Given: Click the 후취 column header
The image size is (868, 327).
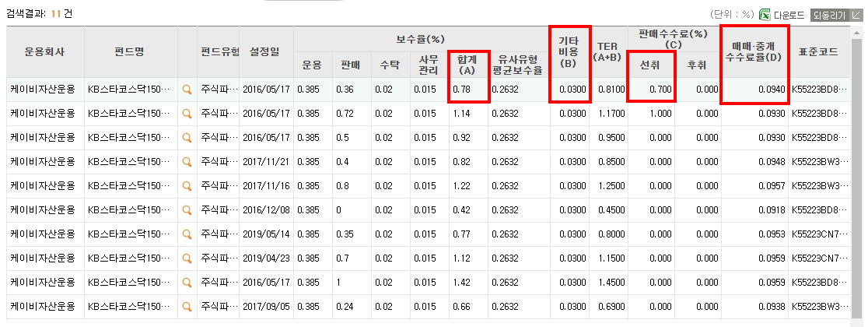Looking at the screenshot, I should click(x=698, y=65).
